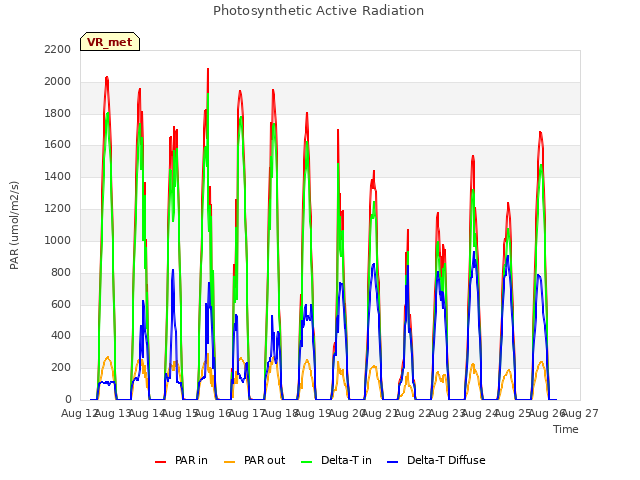640x480 pixels.
Task: Click the Aug 27 x-axis tick label
Action: point(580,413)
